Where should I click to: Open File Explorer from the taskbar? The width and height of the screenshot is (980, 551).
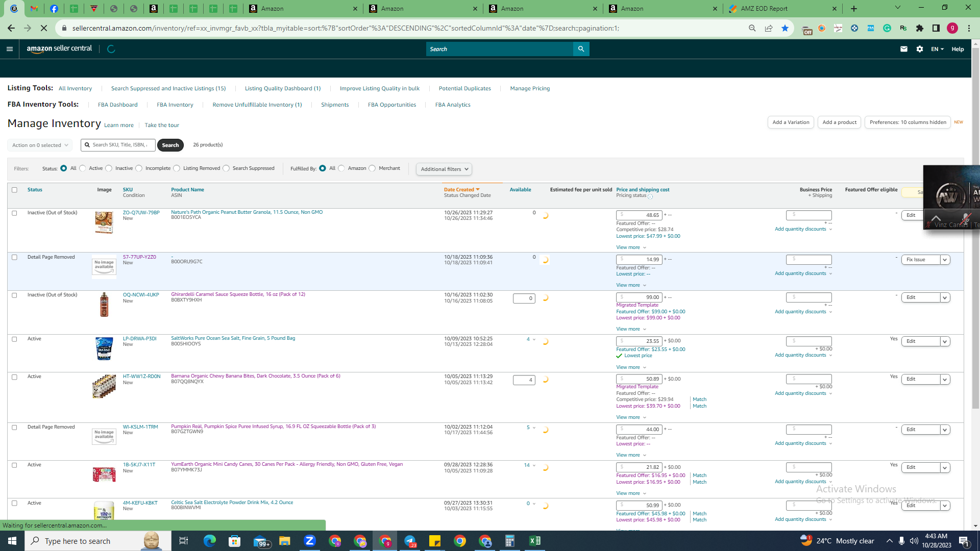(285, 541)
